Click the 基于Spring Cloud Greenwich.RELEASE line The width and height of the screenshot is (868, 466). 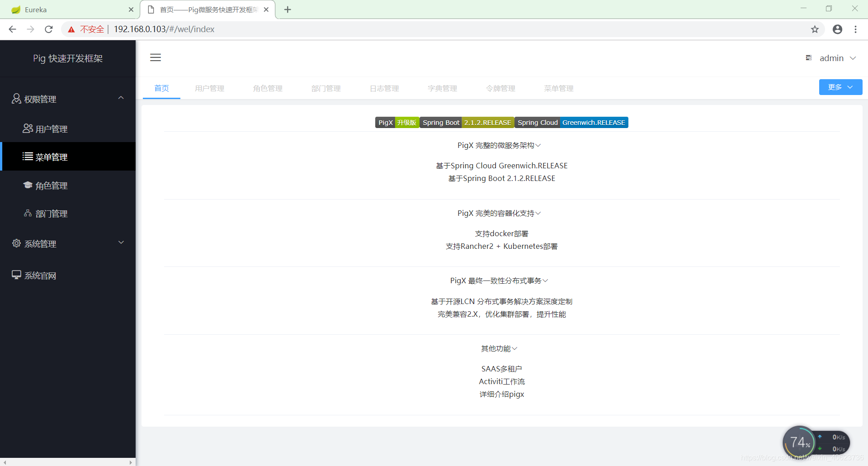502,166
